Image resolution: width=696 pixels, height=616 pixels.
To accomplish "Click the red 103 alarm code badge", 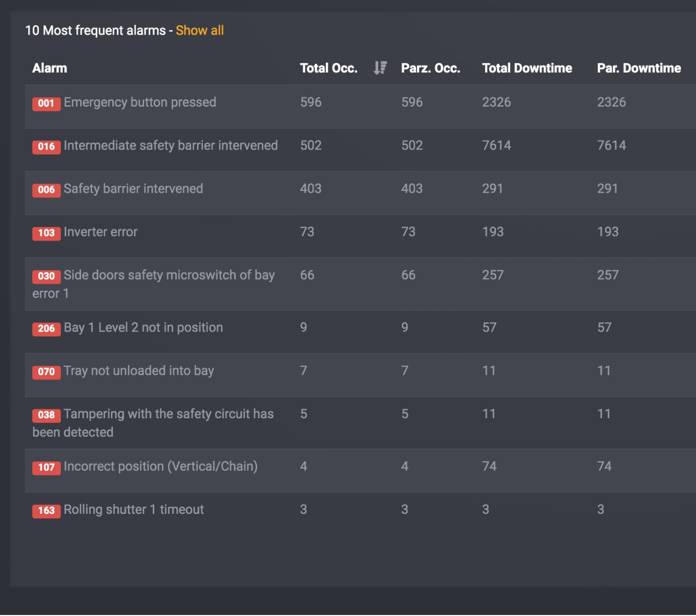I will 46,233.
